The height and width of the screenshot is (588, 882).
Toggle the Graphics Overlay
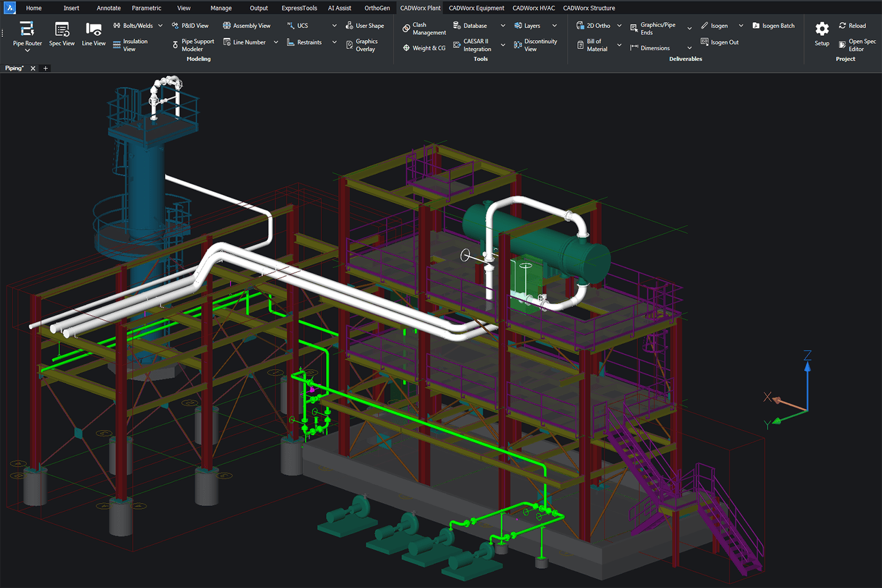361,45
